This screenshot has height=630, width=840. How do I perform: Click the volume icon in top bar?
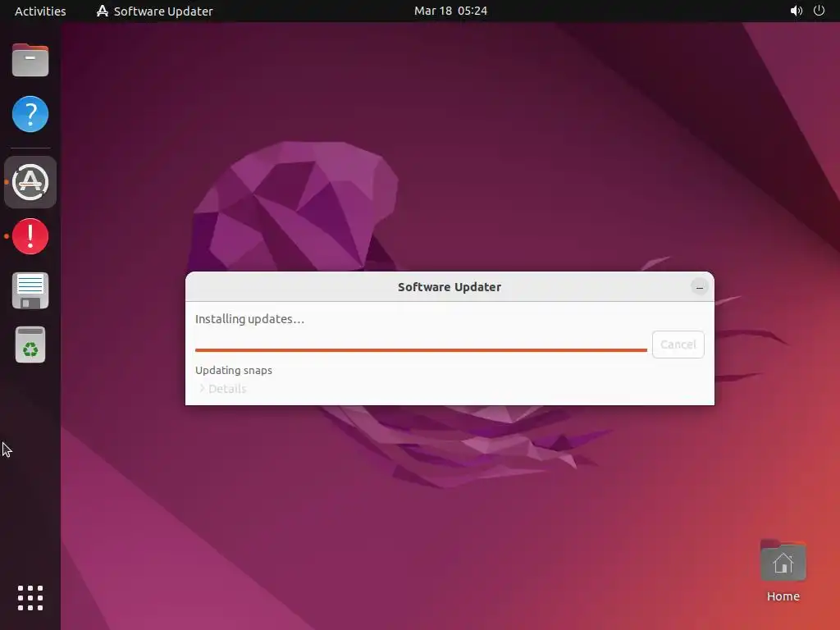(x=796, y=11)
